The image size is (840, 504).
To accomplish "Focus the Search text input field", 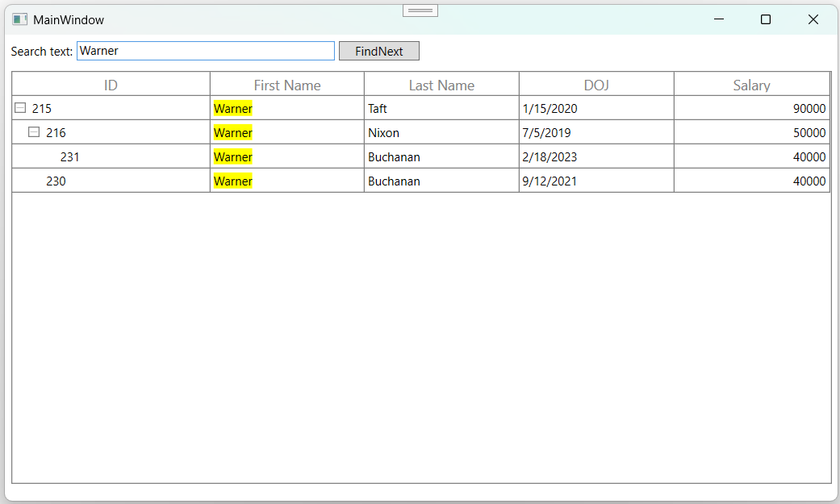I will click(x=206, y=51).
